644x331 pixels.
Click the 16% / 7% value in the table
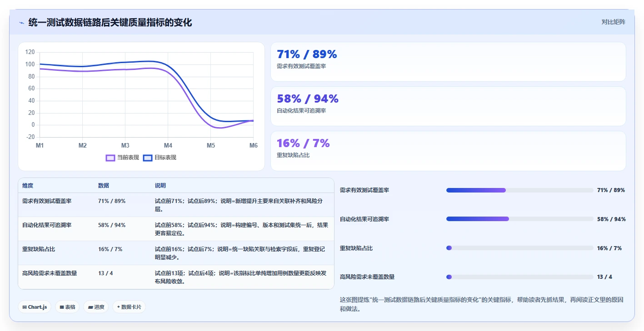click(110, 249)
